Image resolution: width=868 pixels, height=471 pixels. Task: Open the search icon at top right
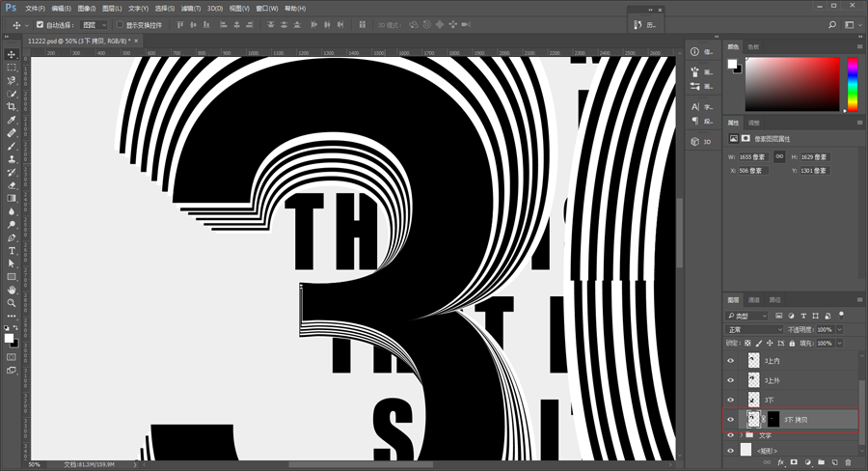[832, 25]
